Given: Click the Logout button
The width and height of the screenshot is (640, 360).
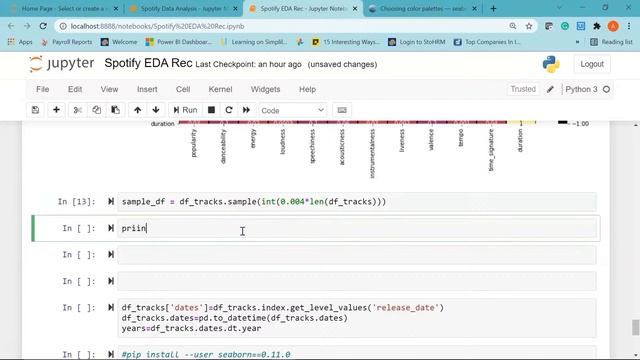Looking at the screenshot, I should coord(592,64).
